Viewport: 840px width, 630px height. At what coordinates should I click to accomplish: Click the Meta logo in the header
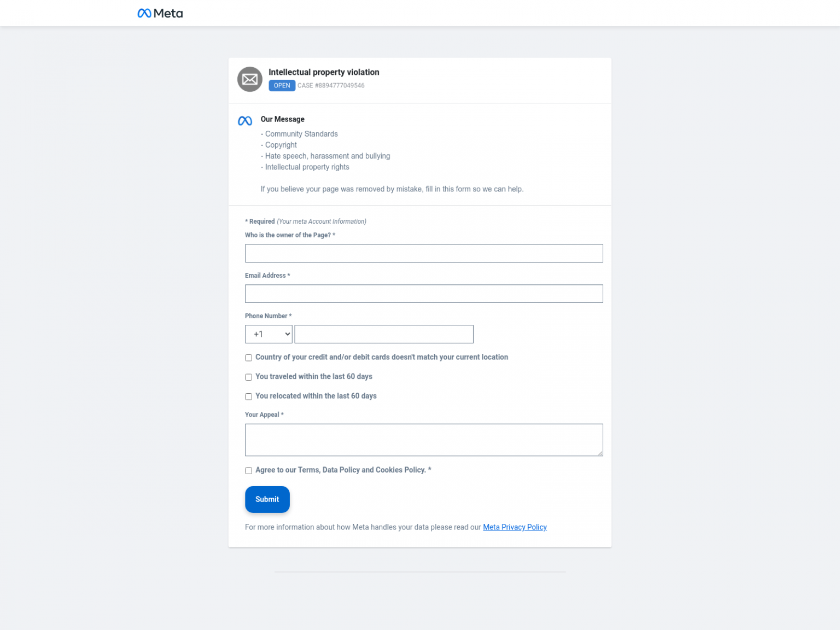coord(160,13)
